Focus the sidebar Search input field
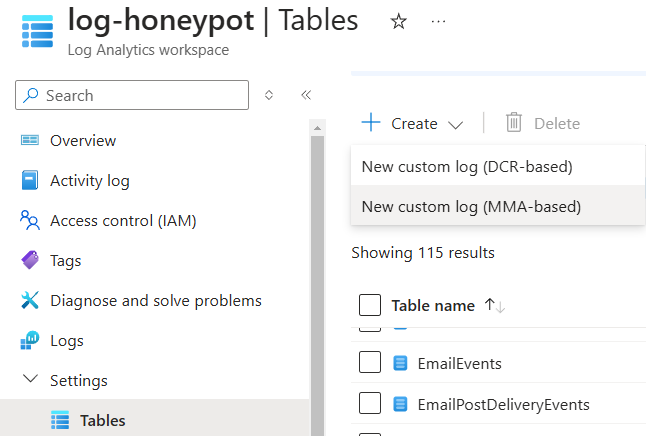Viewport: 646px width, 436px height. click(x=132, y=95)
